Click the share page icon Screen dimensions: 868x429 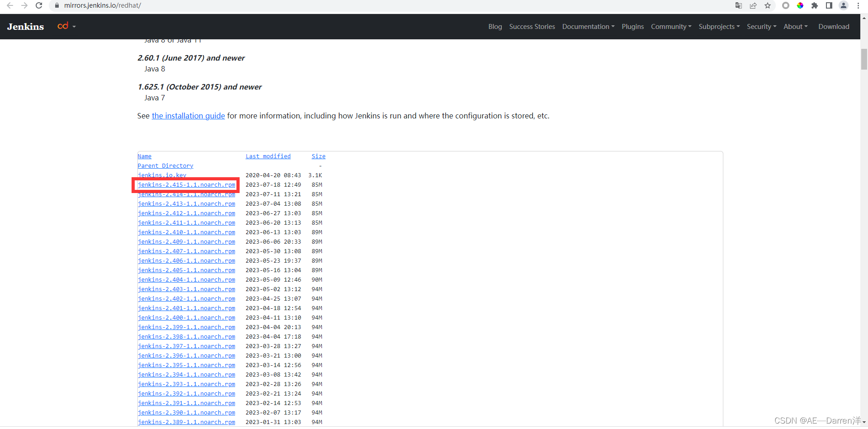(x=753, y=6)
